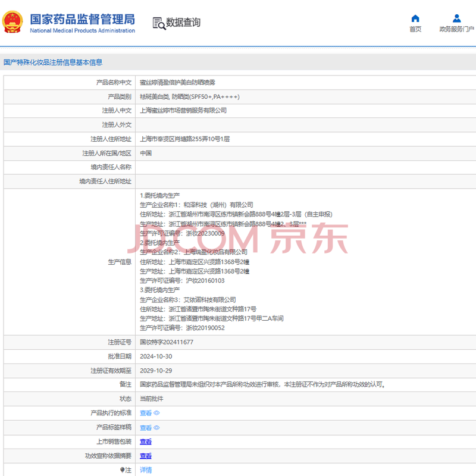The height and width of the screenshot is (476, 476).
Task: Open the 详情 link at bottom
Action: click(146, 470)
